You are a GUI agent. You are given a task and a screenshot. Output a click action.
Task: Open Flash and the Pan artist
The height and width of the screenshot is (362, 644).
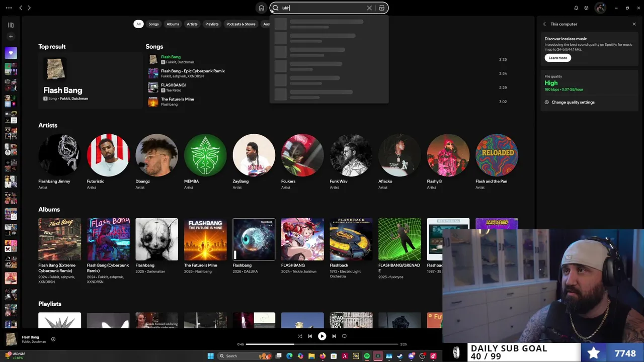(497, 162)
